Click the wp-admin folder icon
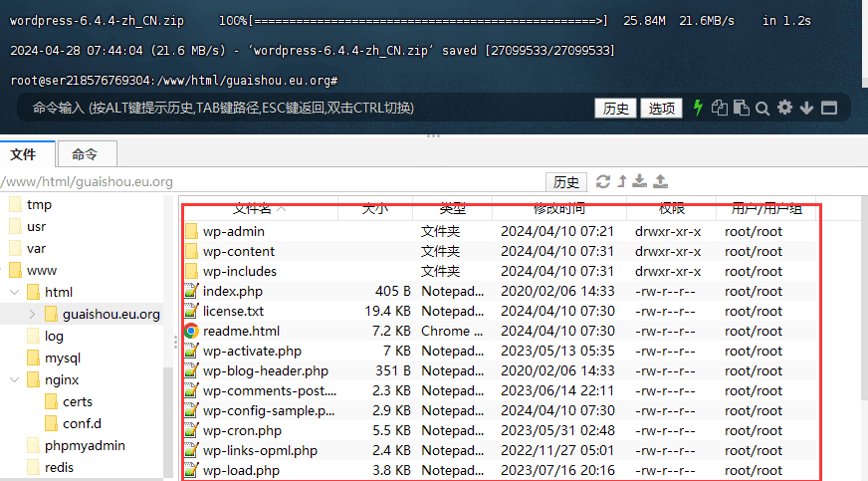 click(x=191, y=231)
